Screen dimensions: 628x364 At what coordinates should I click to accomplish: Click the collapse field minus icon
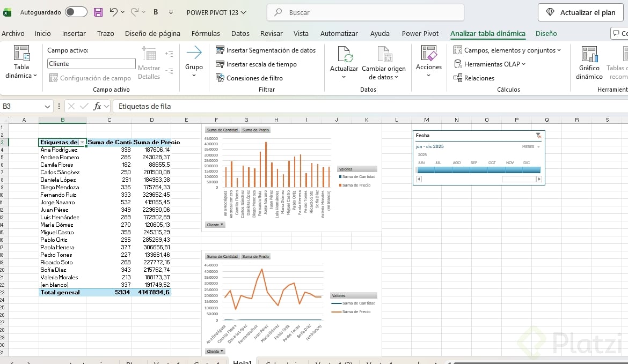[170, 71]
